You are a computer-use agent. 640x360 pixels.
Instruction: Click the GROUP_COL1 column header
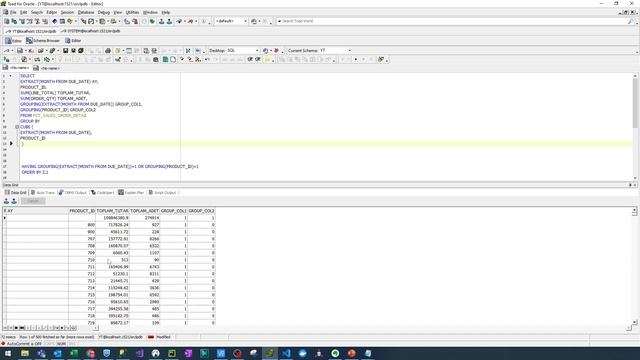point(173,211)
